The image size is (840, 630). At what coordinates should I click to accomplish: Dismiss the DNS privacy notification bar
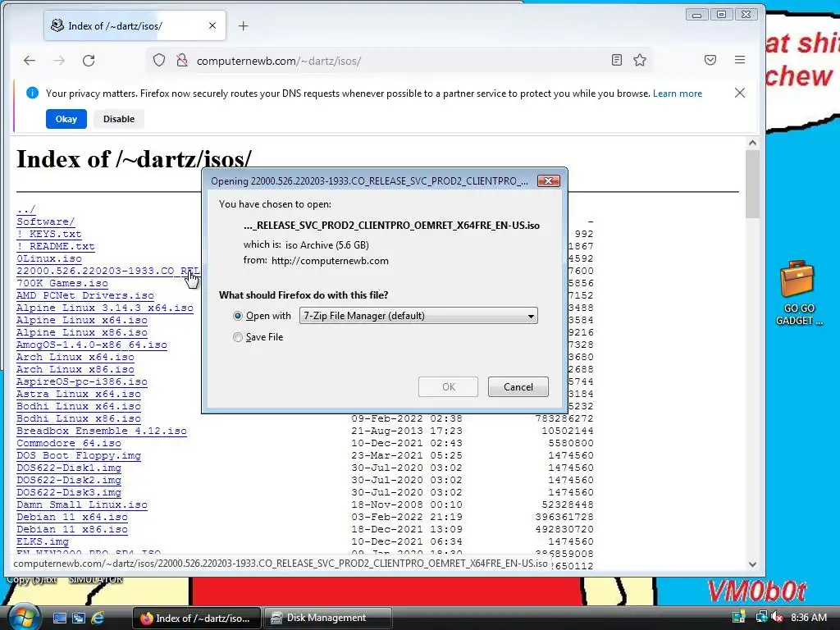click(740, 93)
